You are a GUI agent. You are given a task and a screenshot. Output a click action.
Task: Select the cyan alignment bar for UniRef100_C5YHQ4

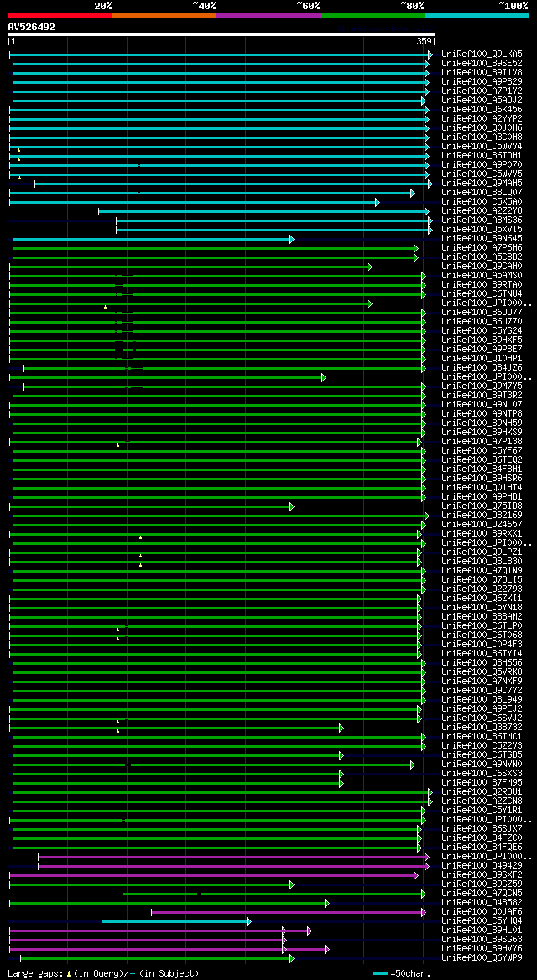pyautogui.click(x=176, y=921)
